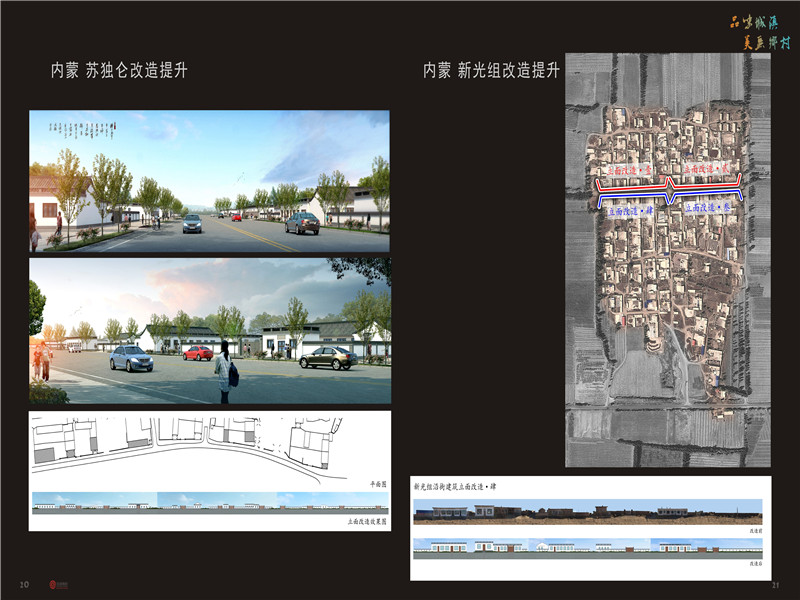
Task: Click the blue label 立面改造·叁 on aerial map
Action: click(709, 207)
